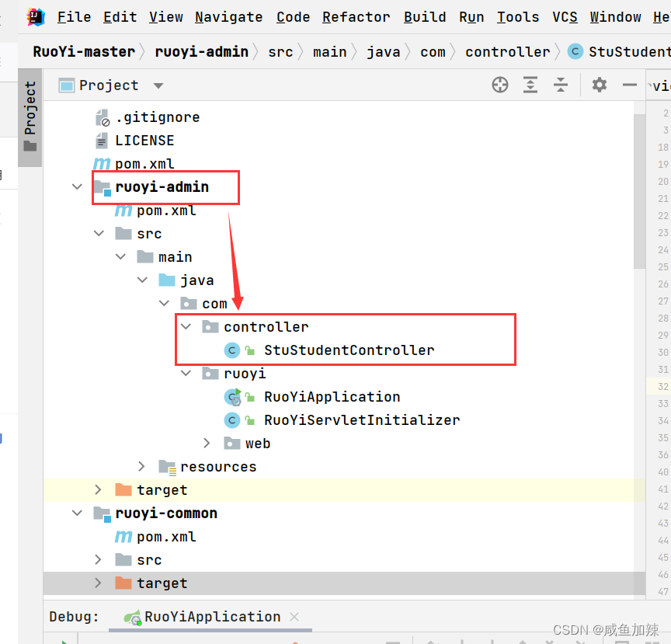Click the com package folder icon
This screenshot has width=671, height=644.
coord(188,304)
